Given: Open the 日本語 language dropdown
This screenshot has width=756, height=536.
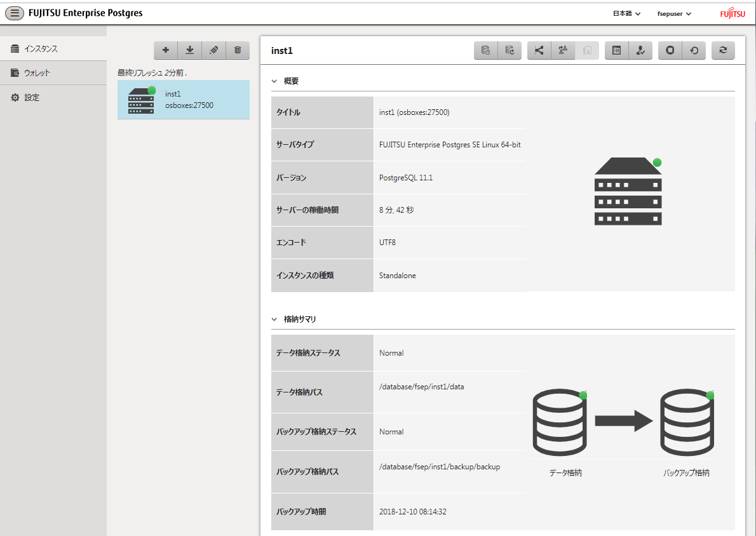Looking at the screenshot, I should click(626, 13).
